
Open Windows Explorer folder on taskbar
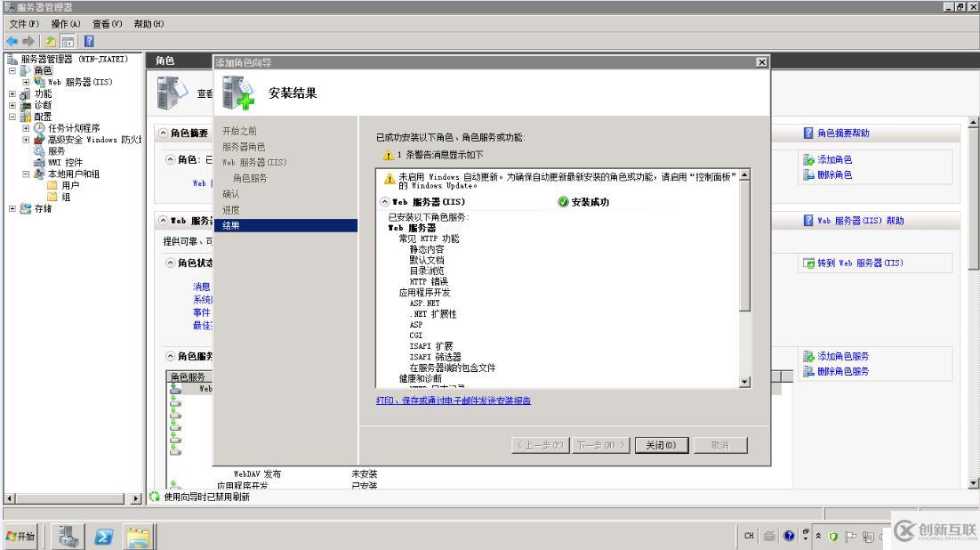coord(138,537)
